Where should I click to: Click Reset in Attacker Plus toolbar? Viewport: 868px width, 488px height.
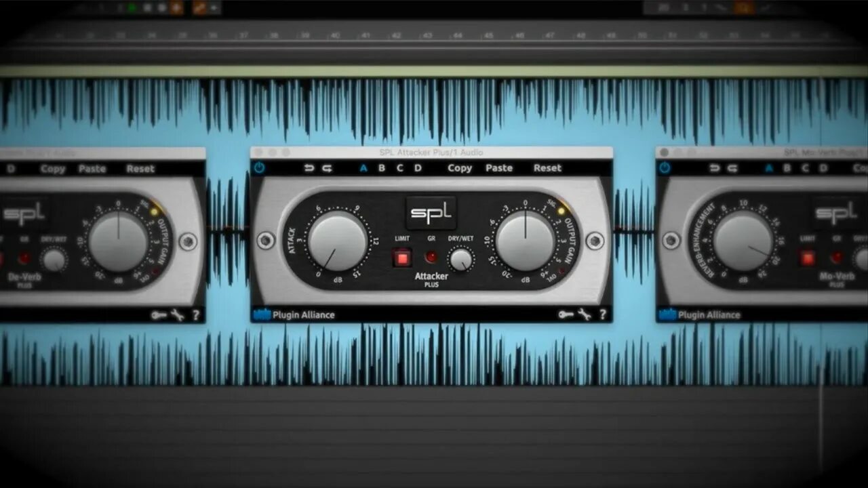[x=547, y=168]
